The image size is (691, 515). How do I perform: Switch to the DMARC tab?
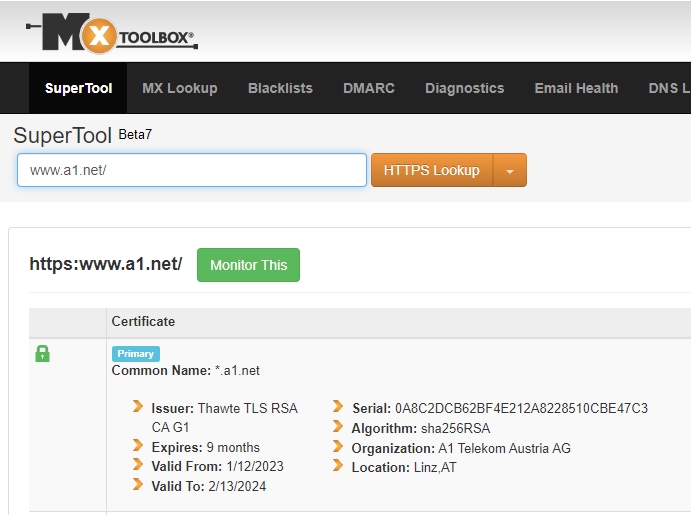click(x=369, y=88)
